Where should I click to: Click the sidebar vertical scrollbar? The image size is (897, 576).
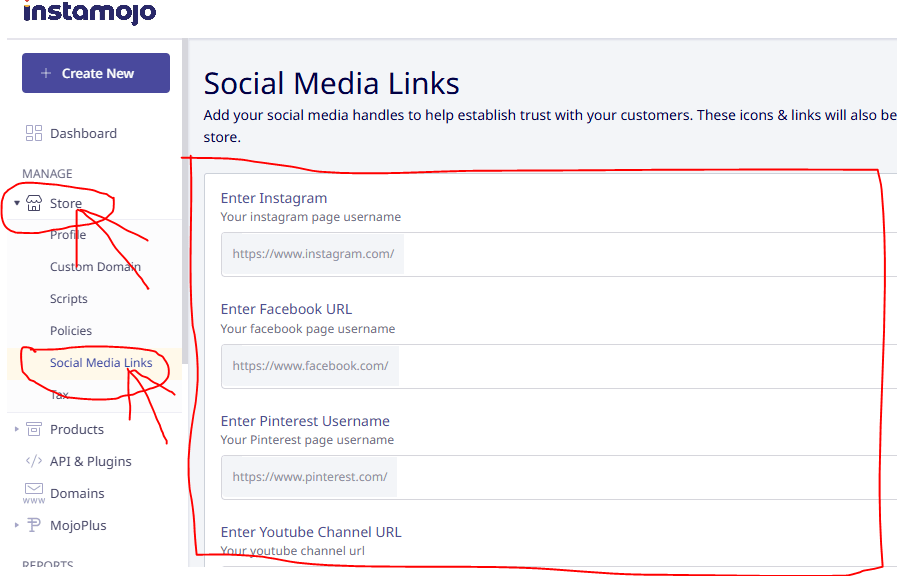[x=185, y=200]
